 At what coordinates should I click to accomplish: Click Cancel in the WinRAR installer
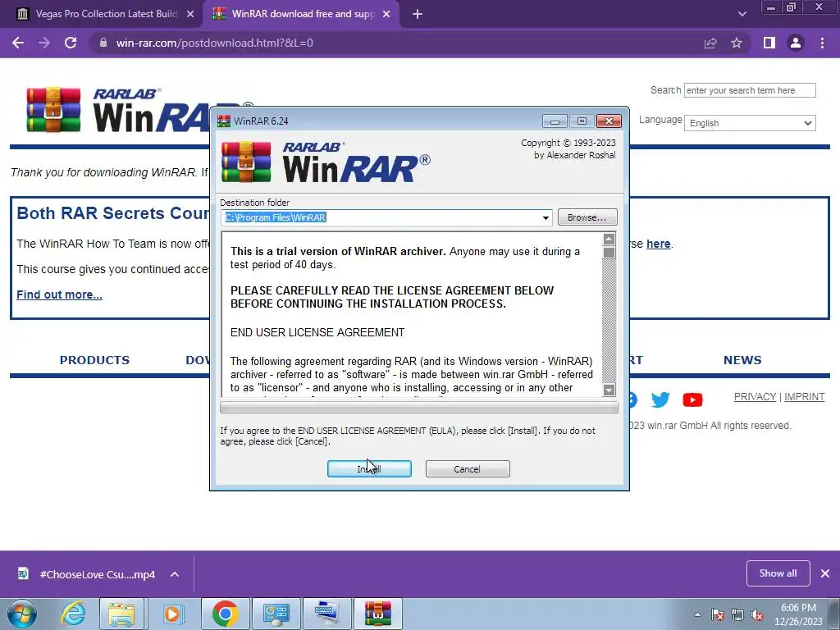(467, 468)
